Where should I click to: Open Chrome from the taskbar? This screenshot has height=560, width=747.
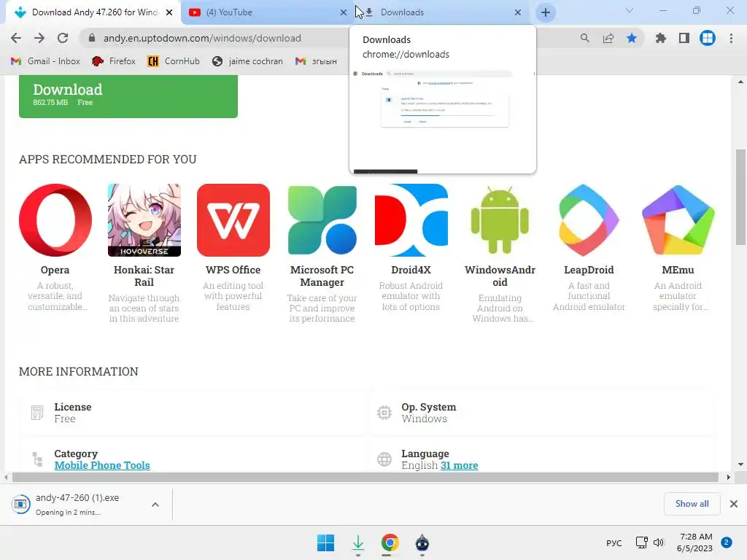[x=390, y=542]
